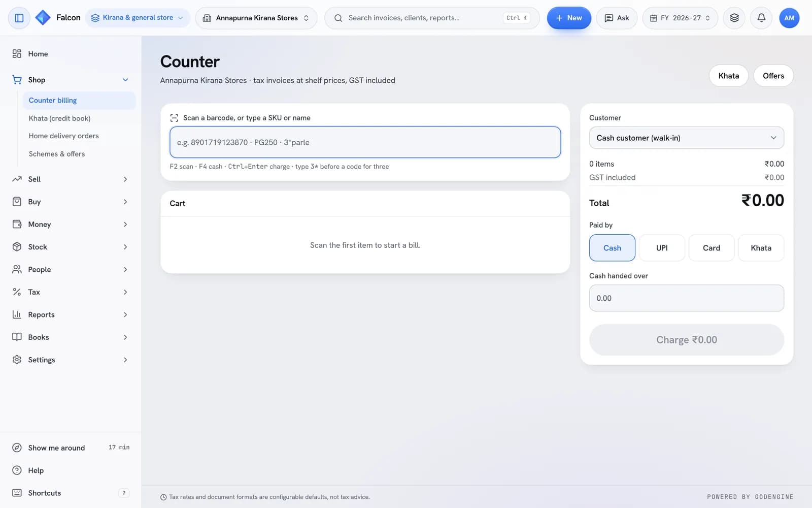This screenshot has width=812, height=508.
Task: Click the Settings gear icon
Action: click(x=17, y=360)
